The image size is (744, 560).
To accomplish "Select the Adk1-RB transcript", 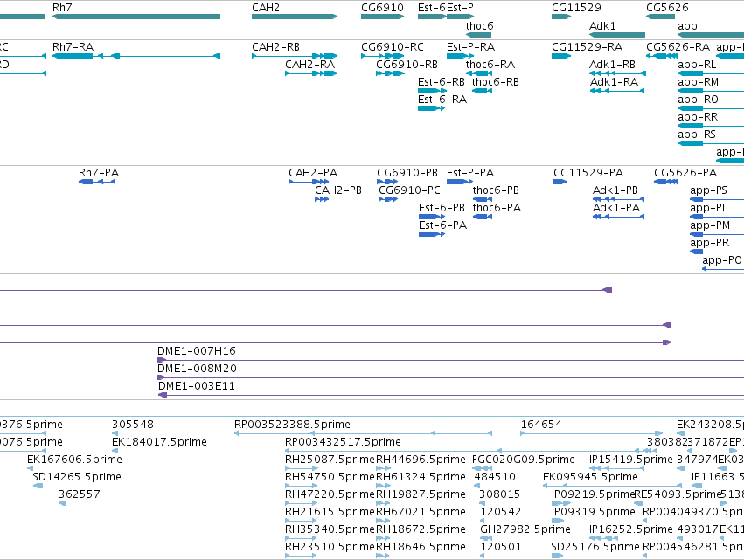I will 617,73.
